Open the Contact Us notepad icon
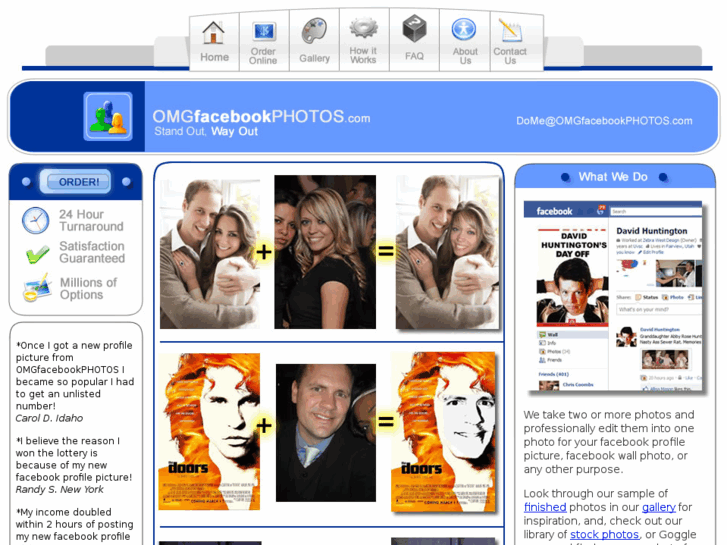727x545 pixels. [510, 30]
